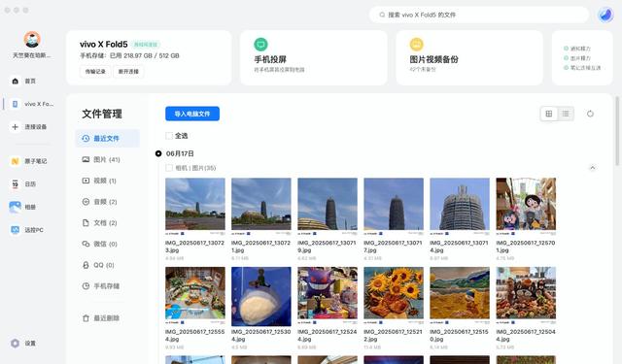Tick the 相机 | 图片(35) group checkbox
This screenshot has height=364, width=622.
[169, 168]
